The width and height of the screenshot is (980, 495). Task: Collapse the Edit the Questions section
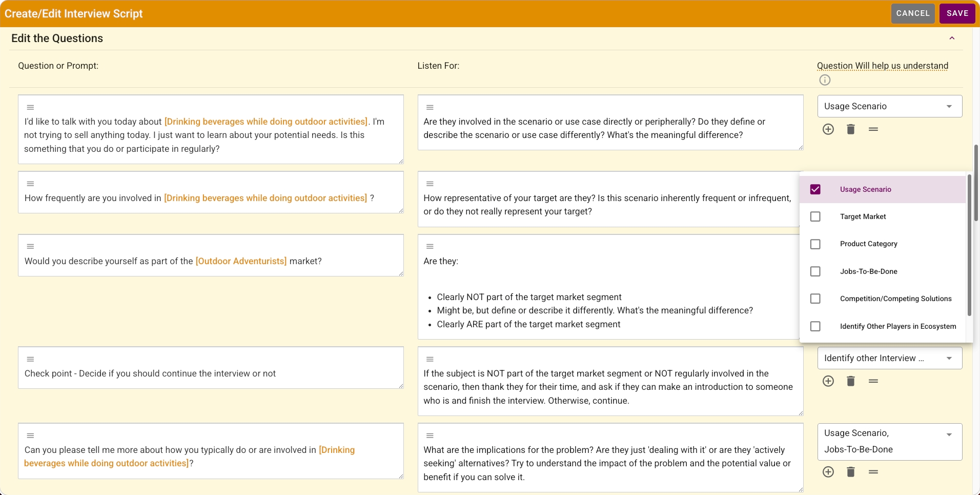[x=952, y=38]
